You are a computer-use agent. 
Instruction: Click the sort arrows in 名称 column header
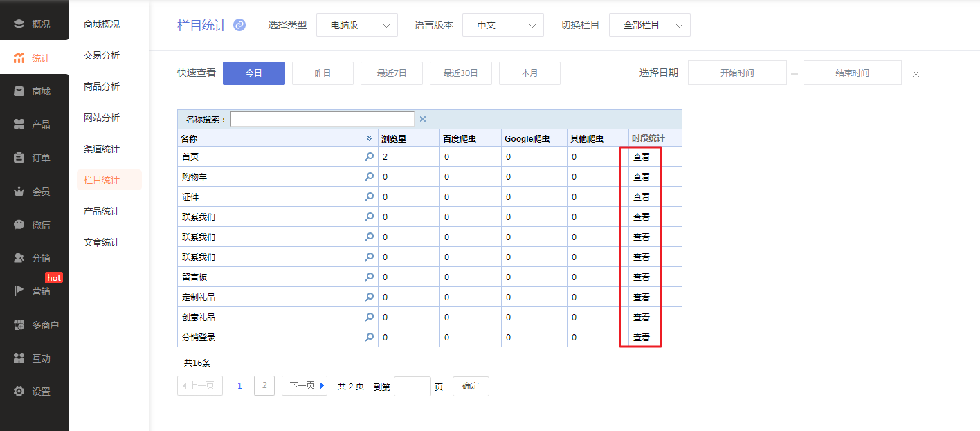pos(370,138)
